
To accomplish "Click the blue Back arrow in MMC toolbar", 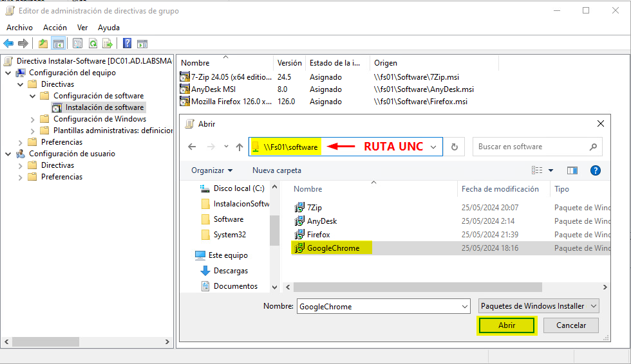I will pos(8,44).
